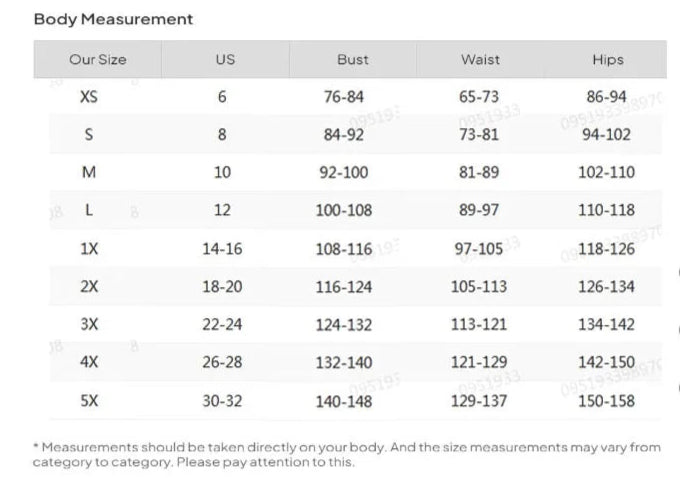Click the XS size row label
Viewport: 680px width, 478px height.
click(89, 97)
